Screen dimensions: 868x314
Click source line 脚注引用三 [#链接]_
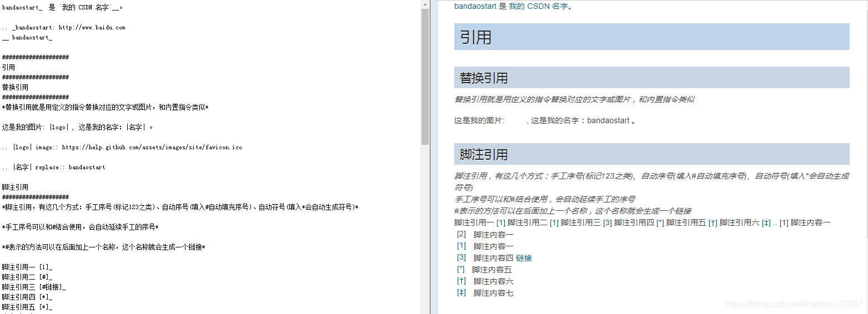pos(34,287)
